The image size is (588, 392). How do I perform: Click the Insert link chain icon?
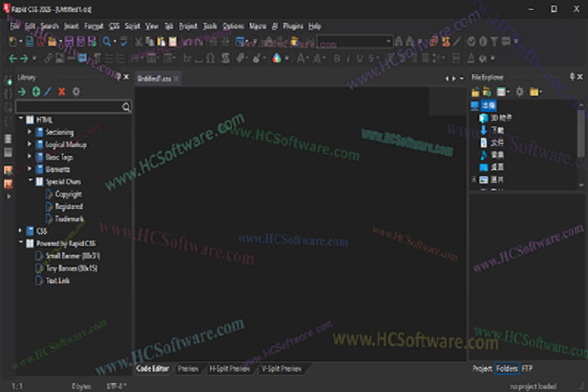(48, 59)
